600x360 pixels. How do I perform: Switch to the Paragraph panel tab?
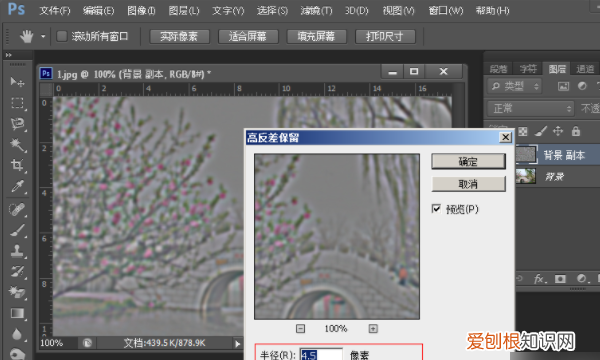click(x=499, y=69)
